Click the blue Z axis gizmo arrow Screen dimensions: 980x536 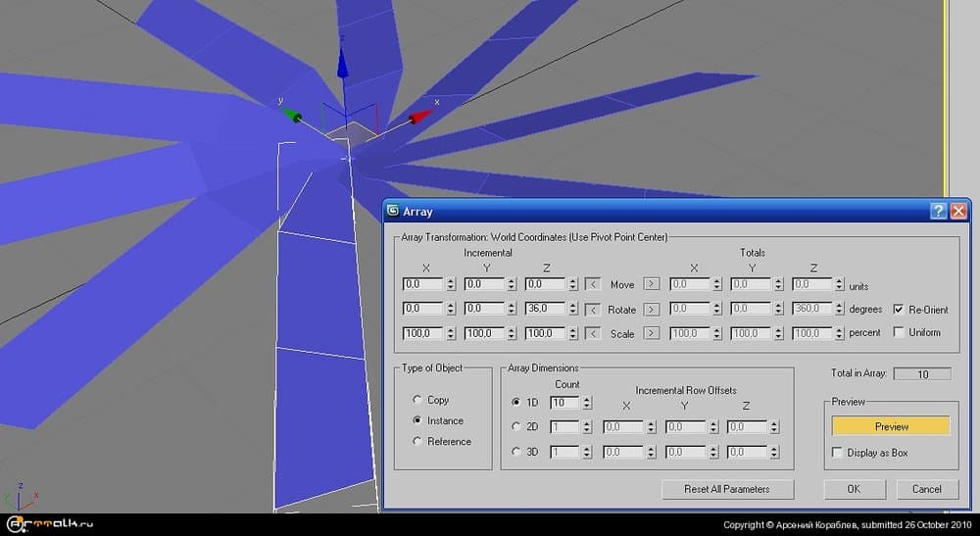[x=342, y=64]
